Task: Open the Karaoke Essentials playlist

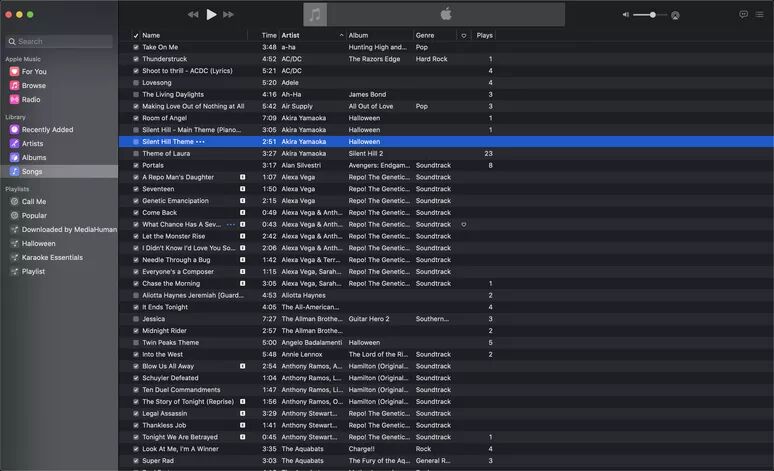Action: [x=52, y=257]
